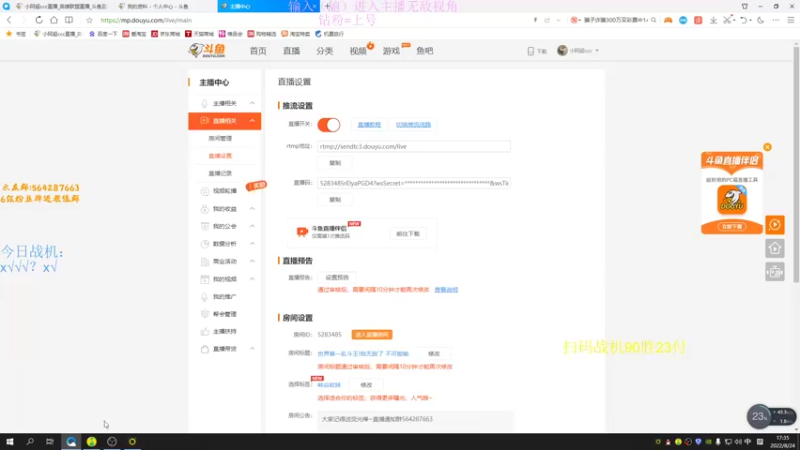
Task: Click the green round app icon on the taskbar
Action: click(91, 441)
